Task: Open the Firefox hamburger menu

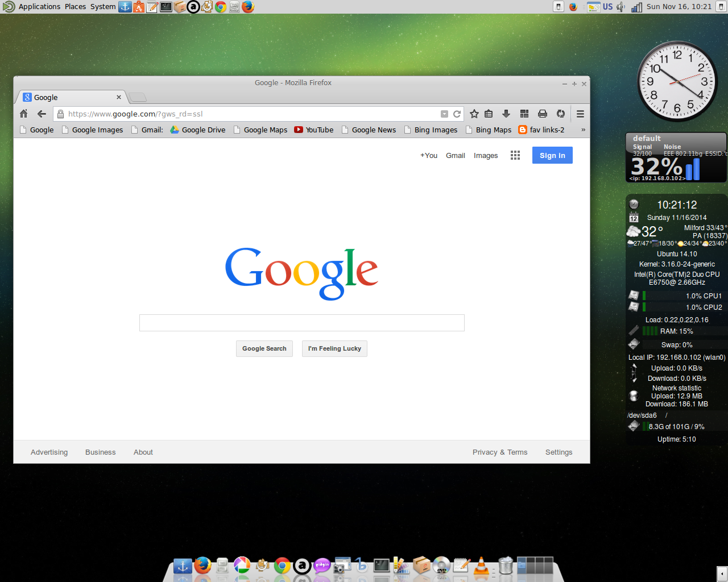Action: [580, 114]
